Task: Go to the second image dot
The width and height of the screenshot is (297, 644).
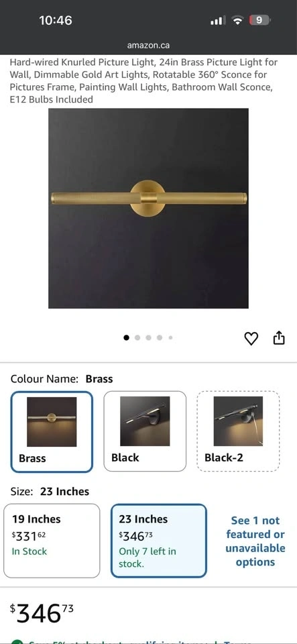Action: tap(137, 337)
